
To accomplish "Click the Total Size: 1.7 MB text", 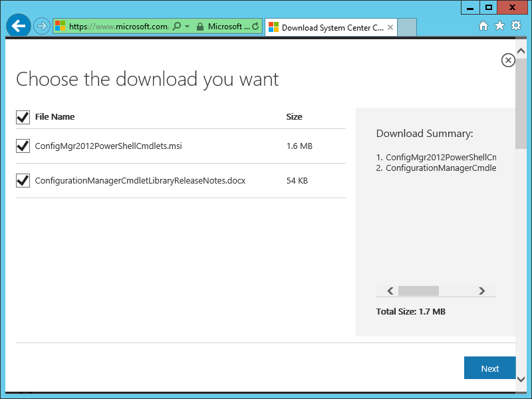I will click(x=410, y=311).
